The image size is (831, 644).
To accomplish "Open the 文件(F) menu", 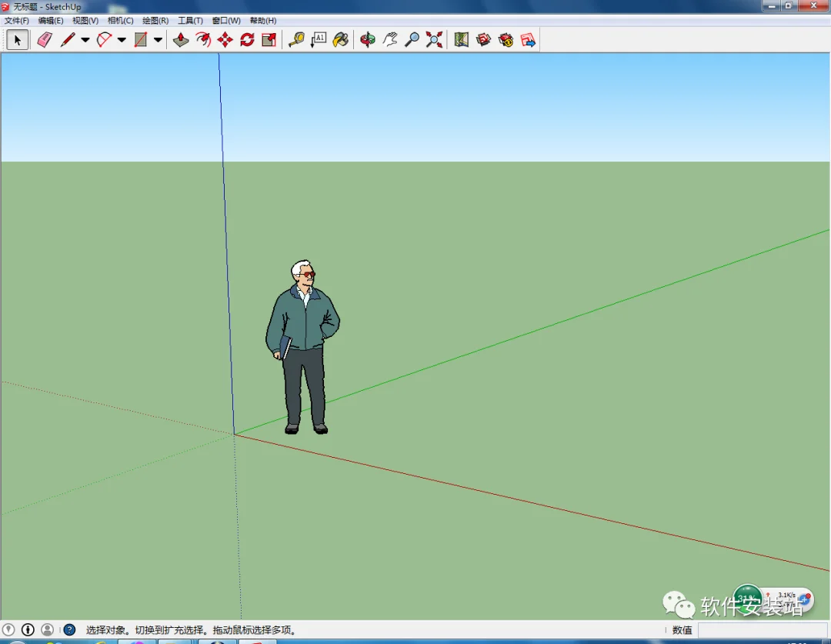I will 16,21.
